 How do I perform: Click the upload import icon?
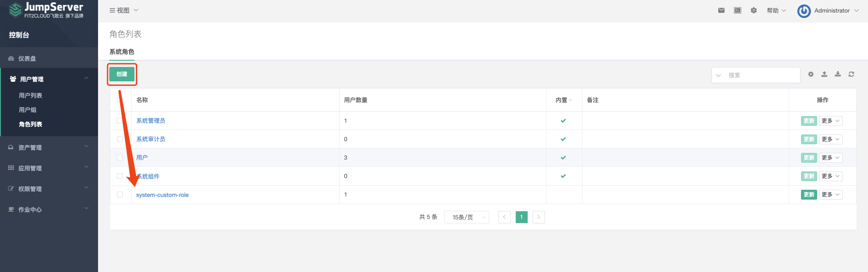coord(824,74)
